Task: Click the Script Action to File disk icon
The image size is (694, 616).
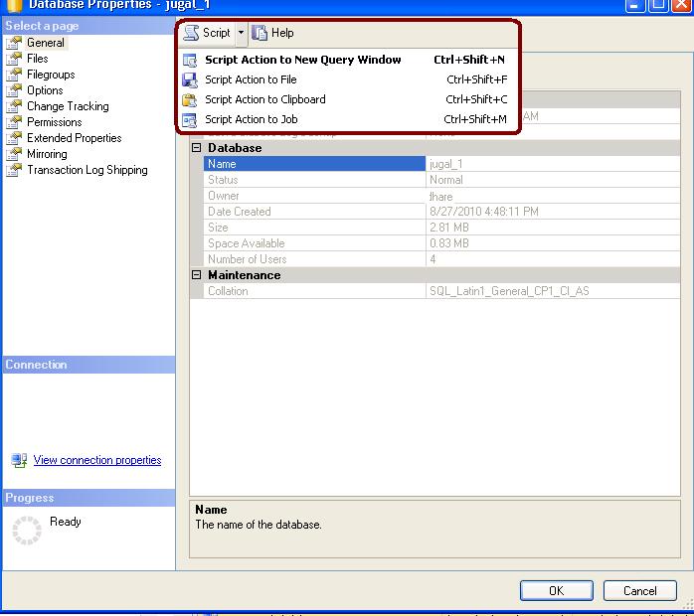Action: pos(190,79)
